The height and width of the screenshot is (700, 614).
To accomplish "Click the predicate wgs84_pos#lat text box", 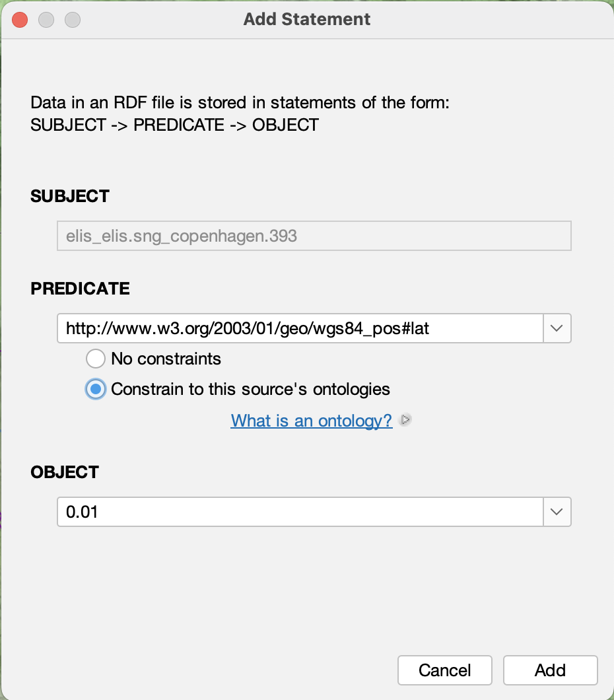I will [300, 328].
